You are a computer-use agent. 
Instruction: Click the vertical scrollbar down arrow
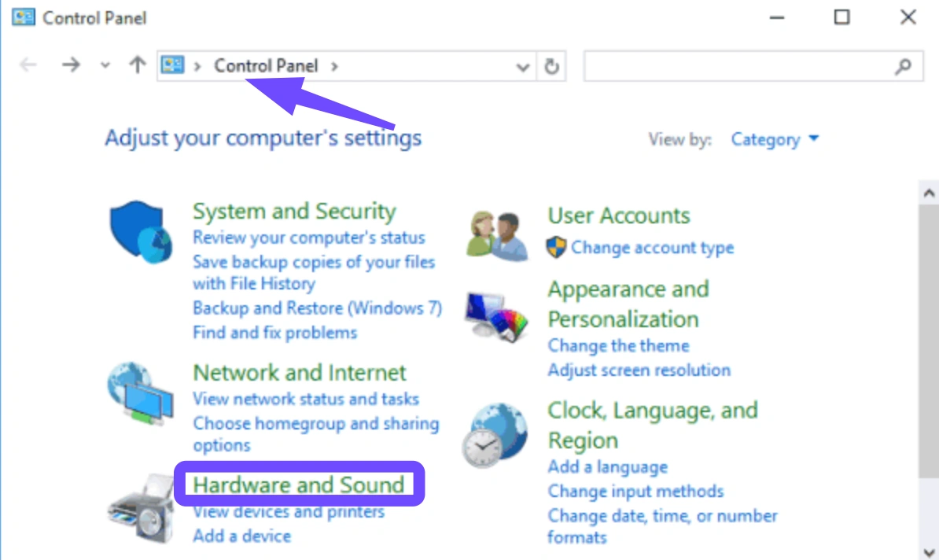pos(929,551)
